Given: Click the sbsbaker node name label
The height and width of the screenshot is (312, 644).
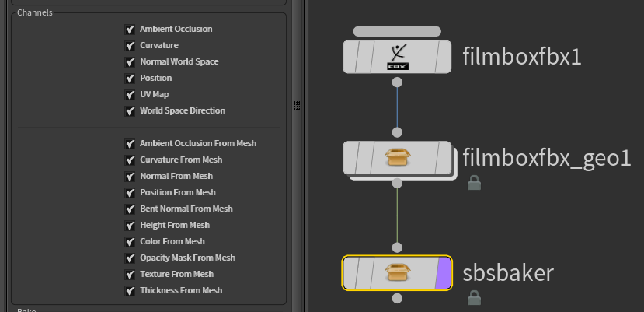Looking at the screenshot, I should [508, 272].
